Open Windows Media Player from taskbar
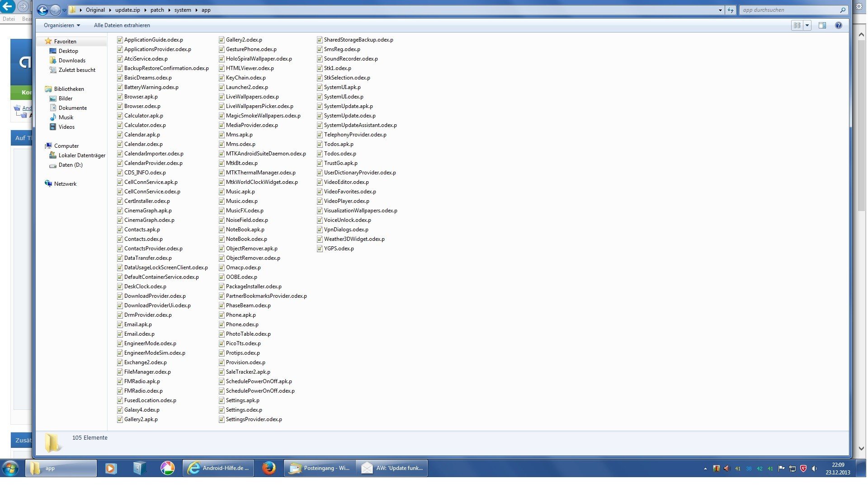Image resolution: width=868 pixels, height=488 pixels. pos(111,468)
